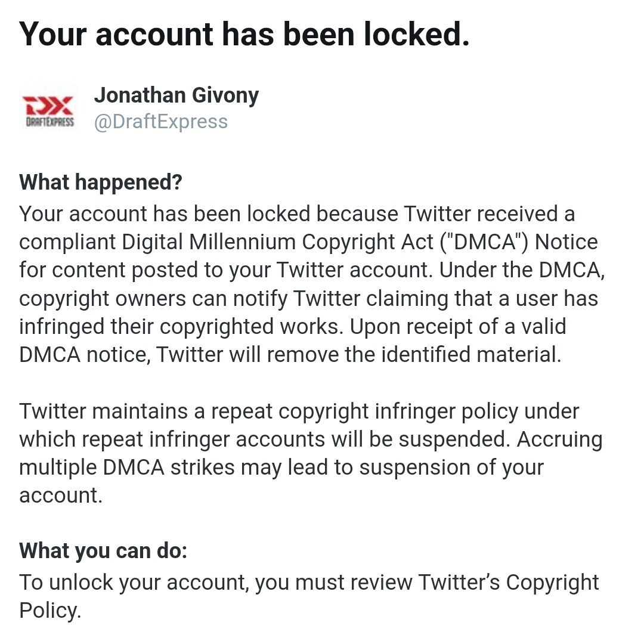
Task: Click 'Accruing' at the second paragraph line end
Action: click(x=560, y=439)
